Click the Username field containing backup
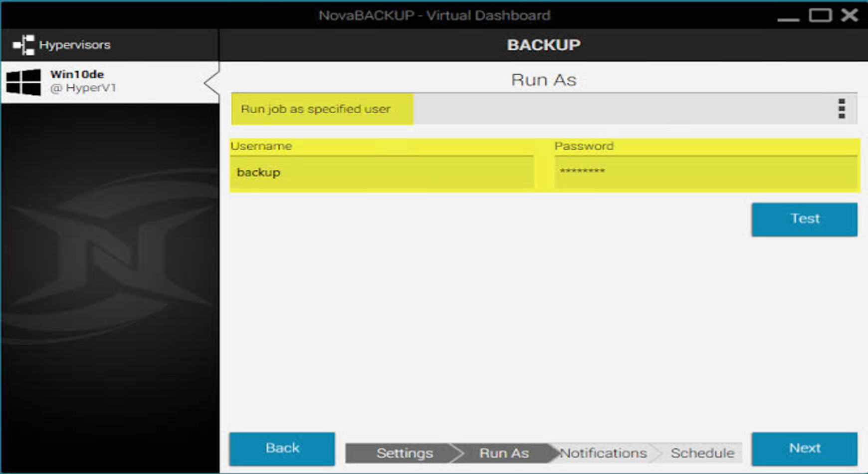Viewport: 868px width, 474px height. (x=382, y=173)
